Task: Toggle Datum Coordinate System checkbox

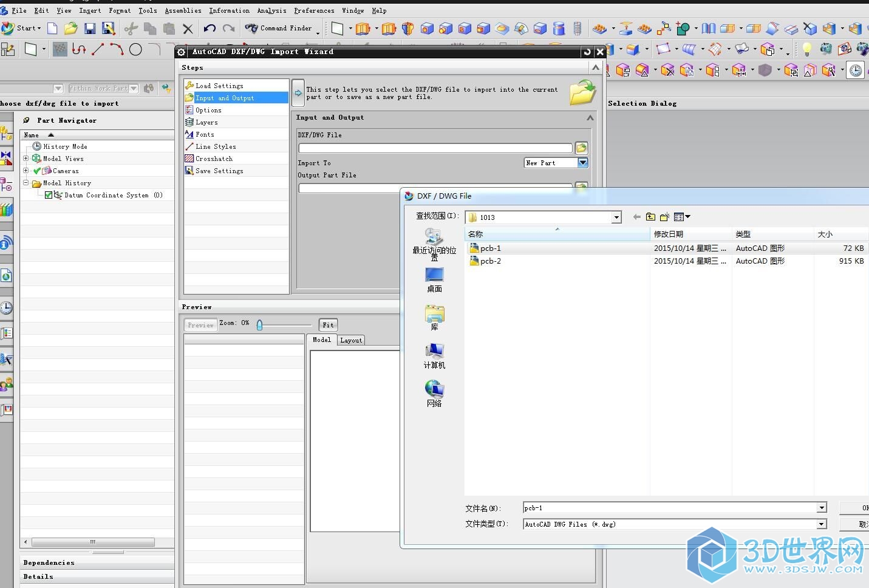Action: 49,195
